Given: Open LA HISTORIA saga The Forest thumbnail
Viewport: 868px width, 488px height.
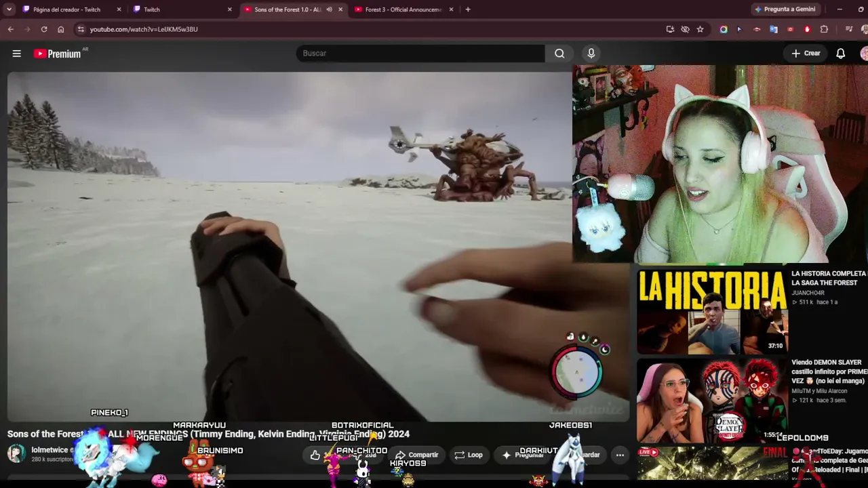Looking at the screenshot, I should pyautogui.click(x=712, y=311).
